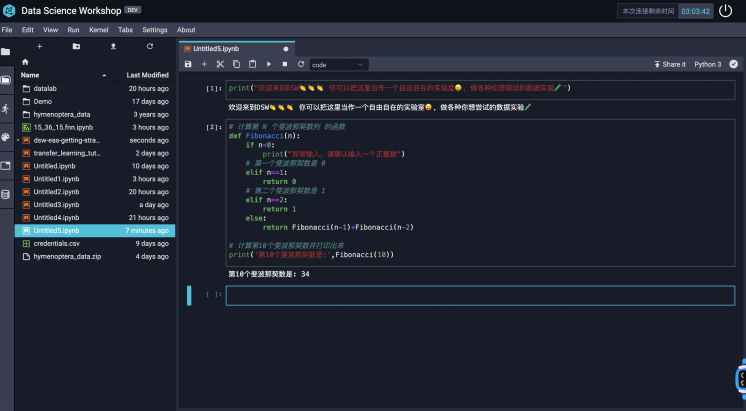Select the Demo folder
The height and width of the screenshot is (411, 746).
coord(95,101)
